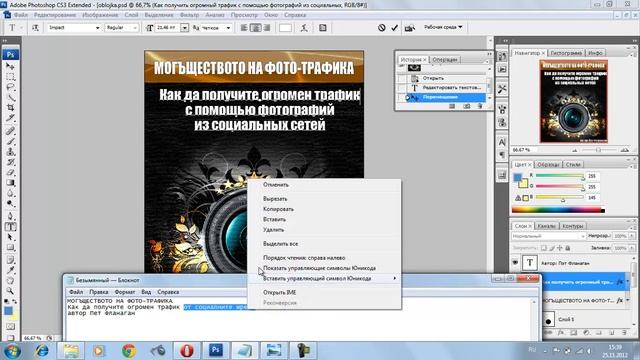Screen dimensions: 640x360
Task: Open the font size dropdown arrow
Action: [x=184, y=28]
